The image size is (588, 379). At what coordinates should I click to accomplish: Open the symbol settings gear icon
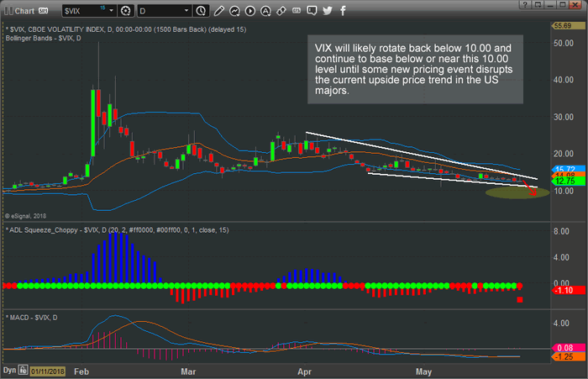[x=126, y=11]
